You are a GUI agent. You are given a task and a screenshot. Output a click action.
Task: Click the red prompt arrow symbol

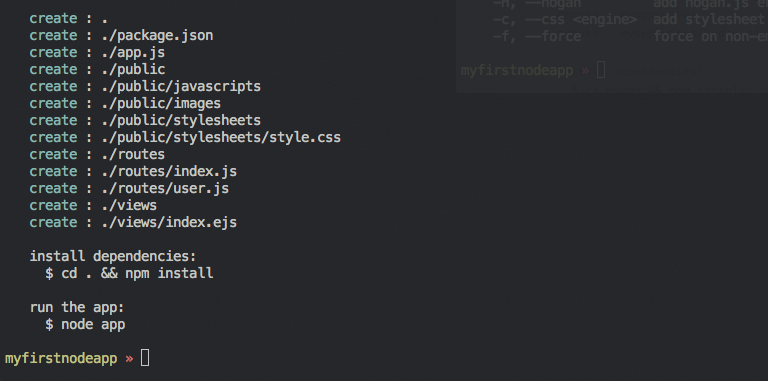pyautogui.click(x=129, y=359)
